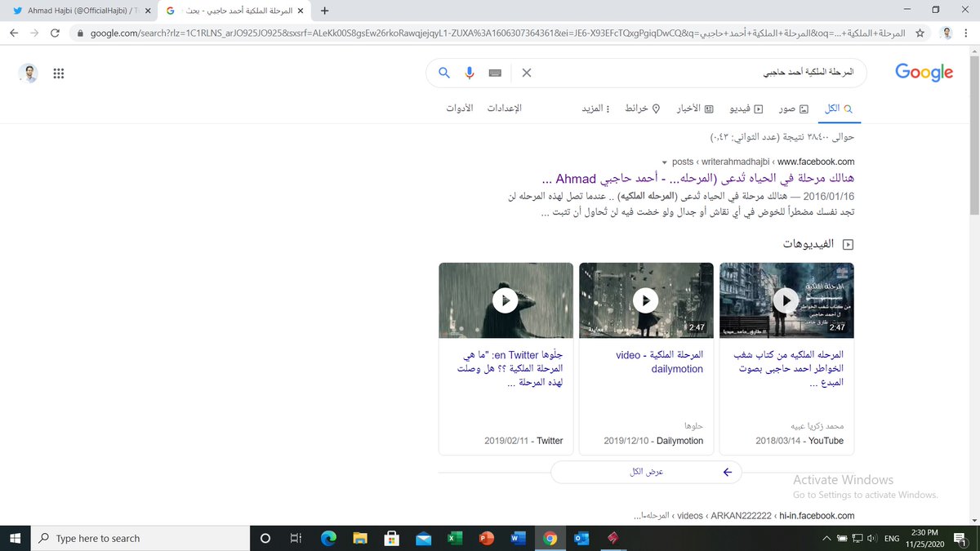The height and width of the screenshot is (551, 980).
Task: Open the Google apps grid
Action: [58, 73]
